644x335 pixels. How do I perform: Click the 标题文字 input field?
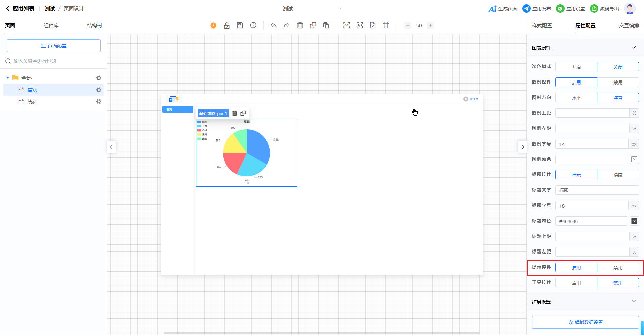click(x=597, y=190)
